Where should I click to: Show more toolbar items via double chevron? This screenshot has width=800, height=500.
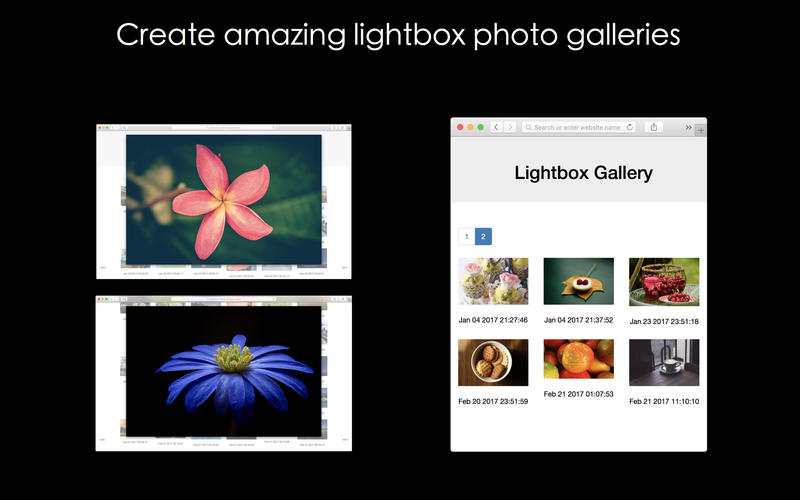(x=688, y=127)
